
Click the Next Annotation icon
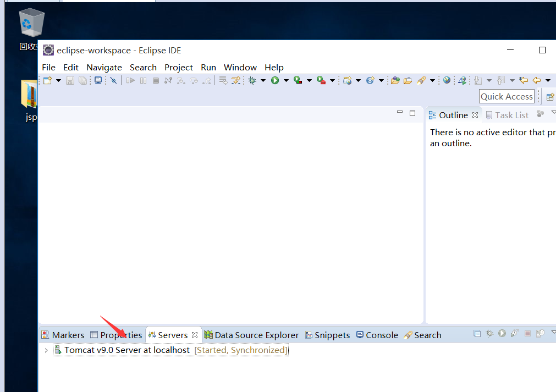pos(478,80)
